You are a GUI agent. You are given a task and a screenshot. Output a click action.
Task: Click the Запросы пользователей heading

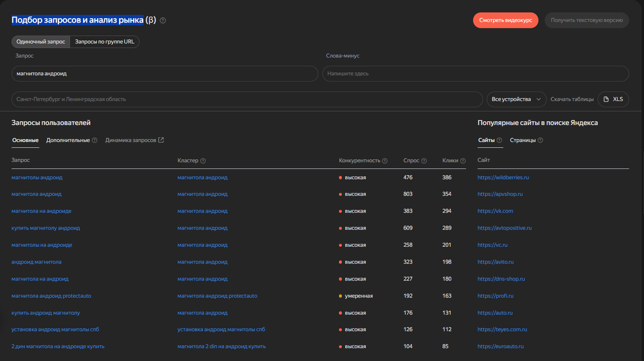(51, 123)
